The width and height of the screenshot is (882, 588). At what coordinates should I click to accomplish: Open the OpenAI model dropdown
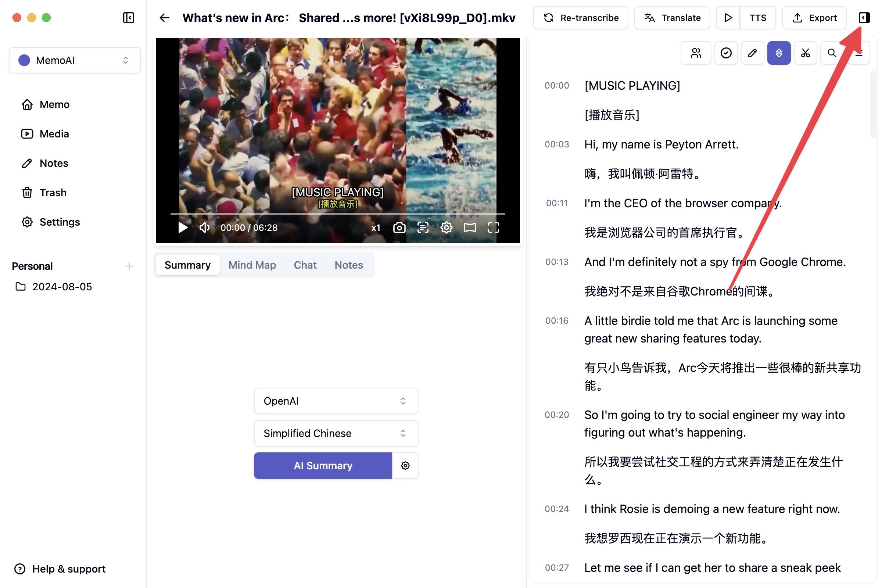(x=336, y=401)
